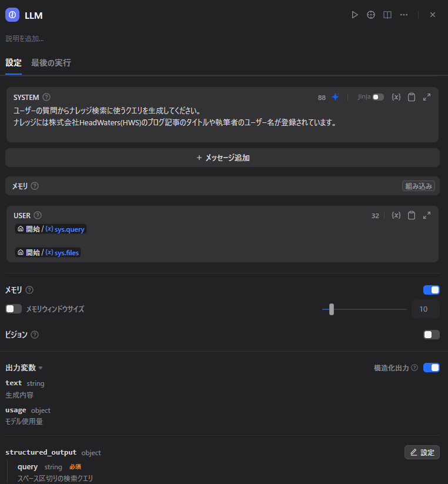Collapse the 出力変数 section
Viewport: 448px width, 484px height.
[x=24, y=368]
